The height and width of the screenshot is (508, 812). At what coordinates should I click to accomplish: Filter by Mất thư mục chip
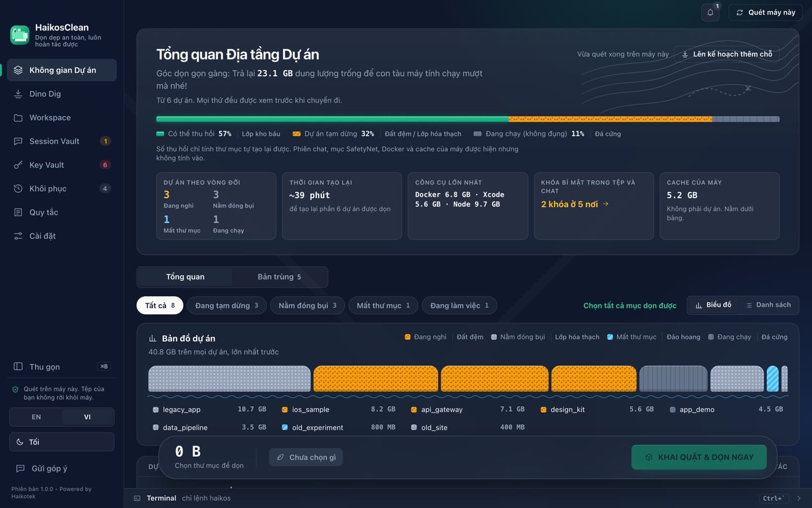[x=383, y=305]
